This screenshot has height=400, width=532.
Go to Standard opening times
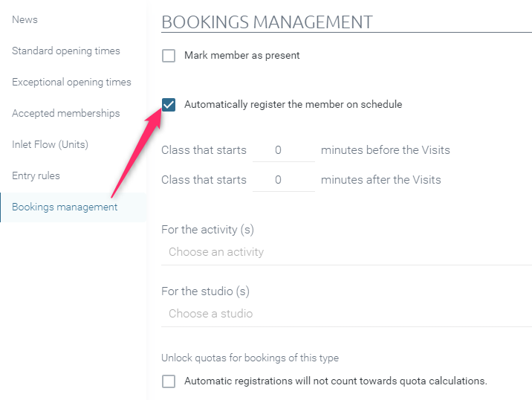66,51
